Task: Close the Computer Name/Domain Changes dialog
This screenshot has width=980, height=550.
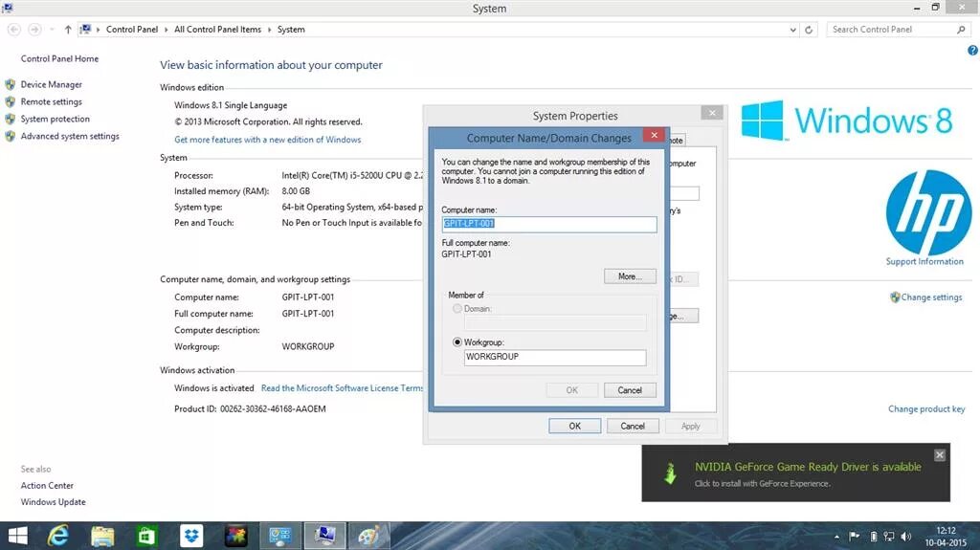Action: click(x=654, y=135)
